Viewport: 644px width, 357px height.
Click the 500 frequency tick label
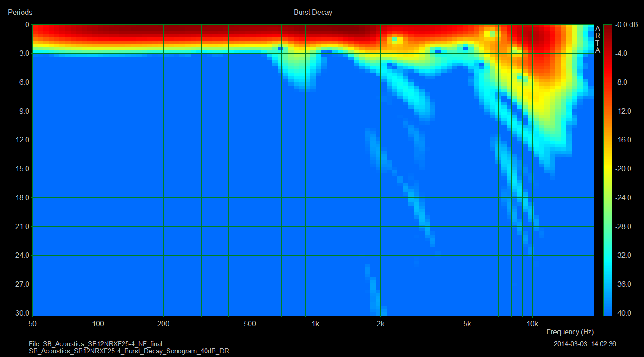point(250,324)
